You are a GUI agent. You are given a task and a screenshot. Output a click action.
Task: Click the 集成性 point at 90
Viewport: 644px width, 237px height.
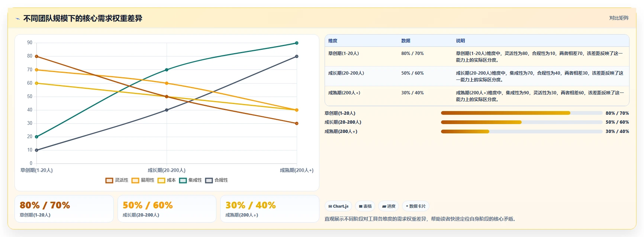297,43
